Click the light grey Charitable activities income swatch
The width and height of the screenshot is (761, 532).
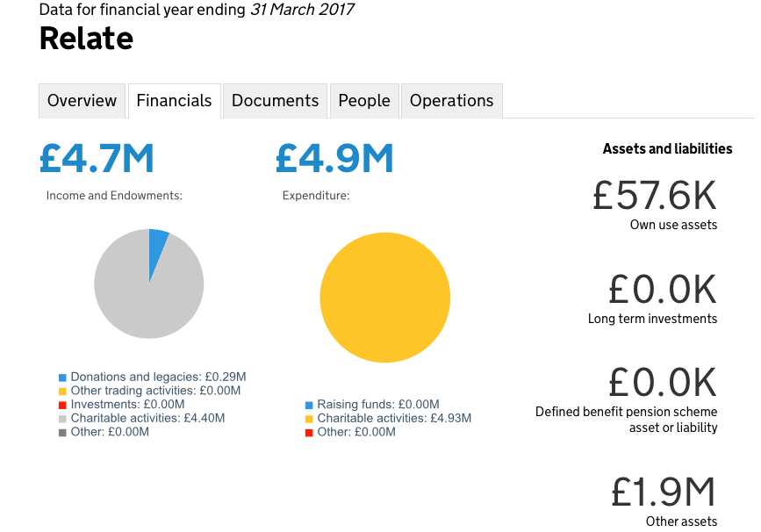[x=63, y=419]
